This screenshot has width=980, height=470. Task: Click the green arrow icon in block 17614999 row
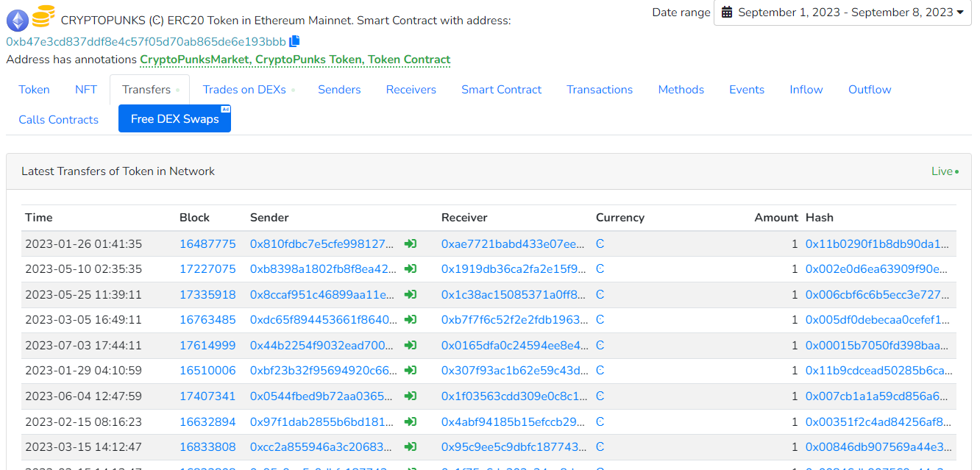pyautogui.click(x=411, y=346)
